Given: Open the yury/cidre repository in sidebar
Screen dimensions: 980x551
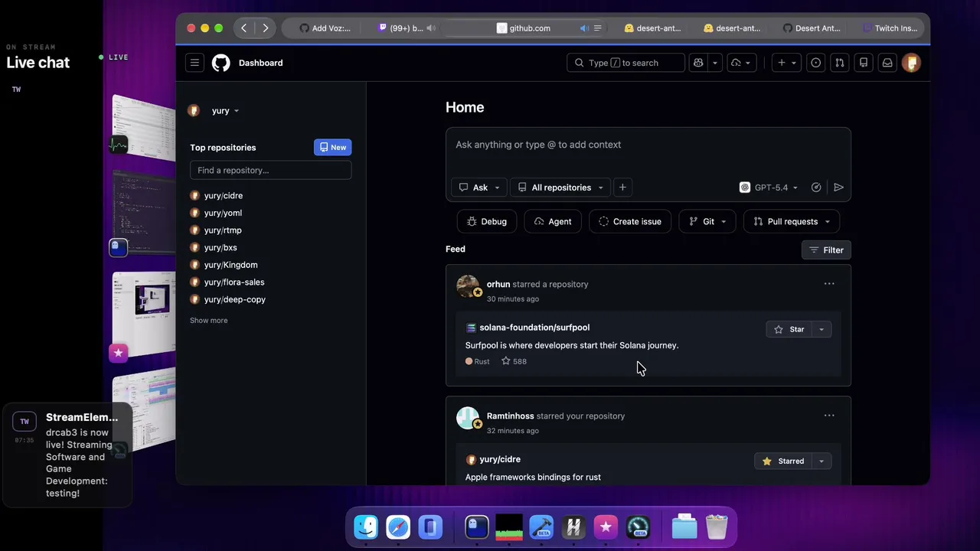Looking at the screenshot, I should [224, 196].
